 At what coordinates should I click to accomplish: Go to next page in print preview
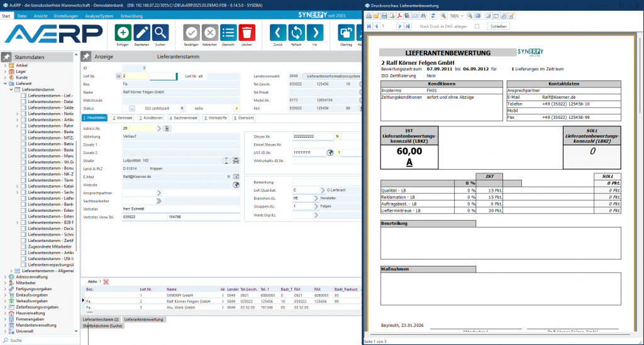point(399,26)
